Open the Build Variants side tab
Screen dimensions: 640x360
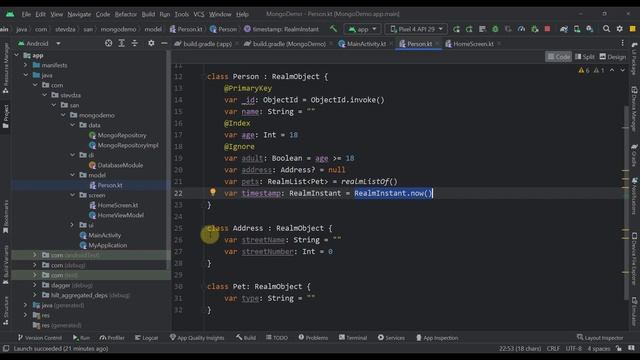[x=6, y=264]
